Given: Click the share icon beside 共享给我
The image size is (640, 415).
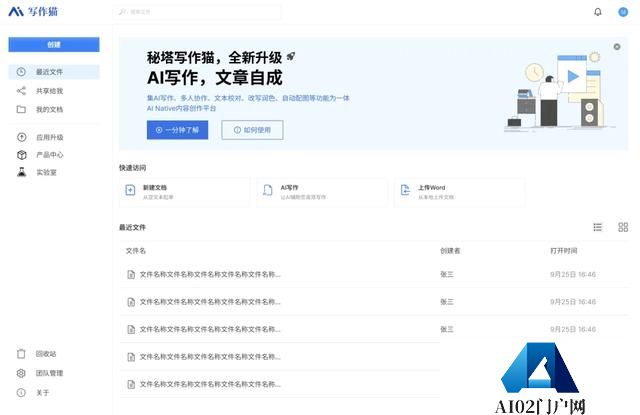Looking at the screenshot, I should coord(21,91).
